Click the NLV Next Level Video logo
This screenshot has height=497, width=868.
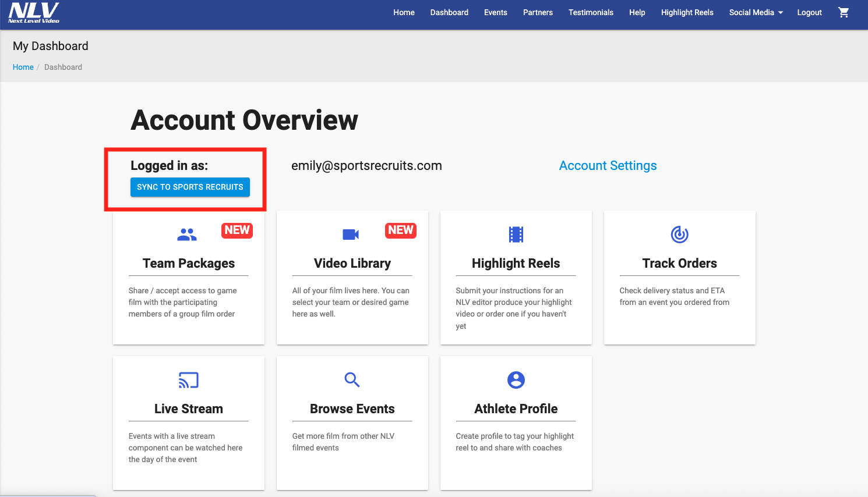[34, 12]
